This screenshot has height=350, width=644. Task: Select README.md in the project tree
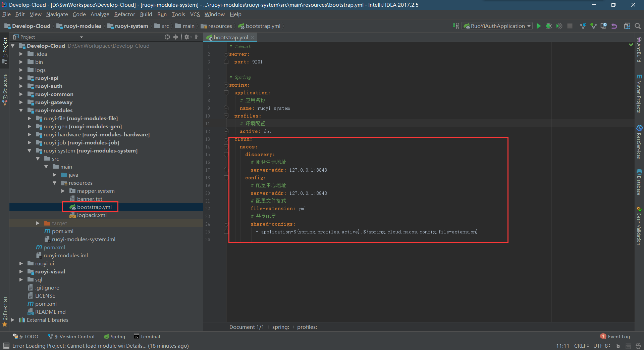(47, 312)
